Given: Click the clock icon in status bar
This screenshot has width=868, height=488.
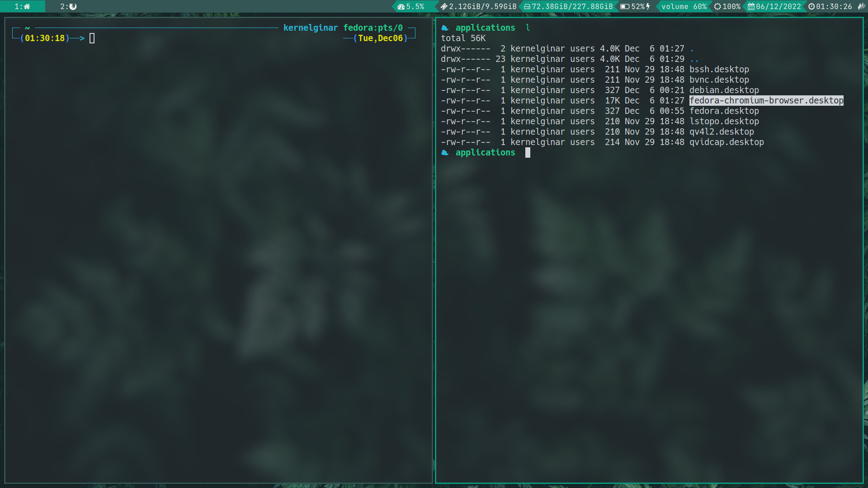Looking at the screenshot, I should coord(811,7).
